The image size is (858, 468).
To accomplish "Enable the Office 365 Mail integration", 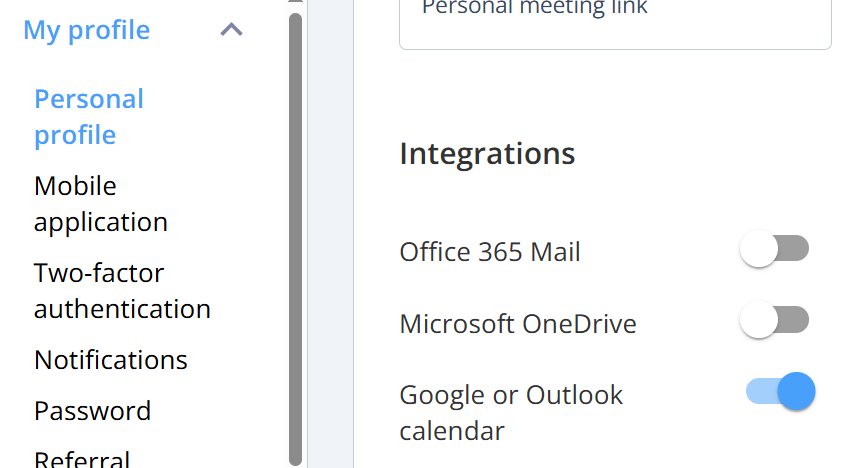I will click(774, 249).
